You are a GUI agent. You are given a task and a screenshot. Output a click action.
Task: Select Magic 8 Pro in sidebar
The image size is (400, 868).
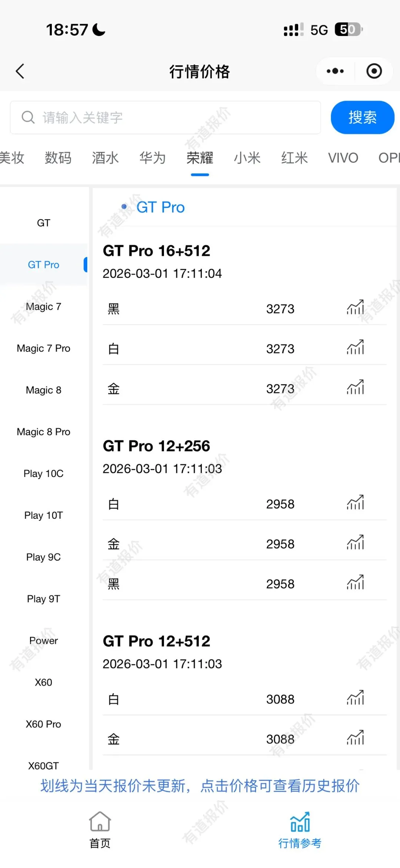[x=43, y=432]
